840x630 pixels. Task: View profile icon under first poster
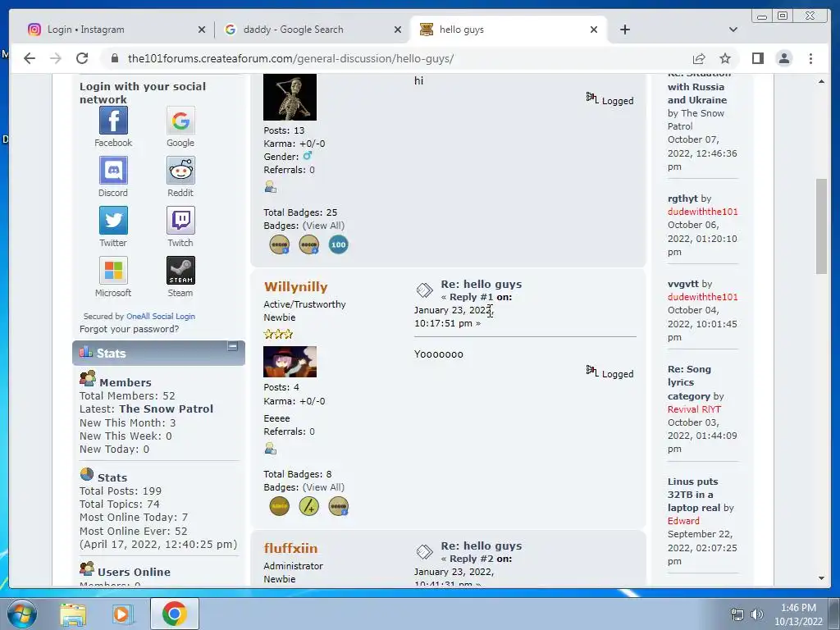click(271, 186)
